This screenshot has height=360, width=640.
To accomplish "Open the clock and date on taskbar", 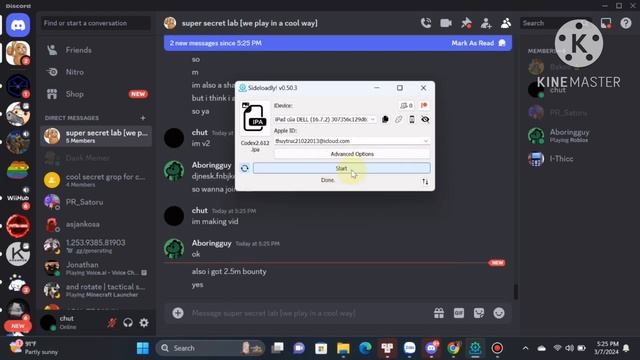I will tap(607, 348).
